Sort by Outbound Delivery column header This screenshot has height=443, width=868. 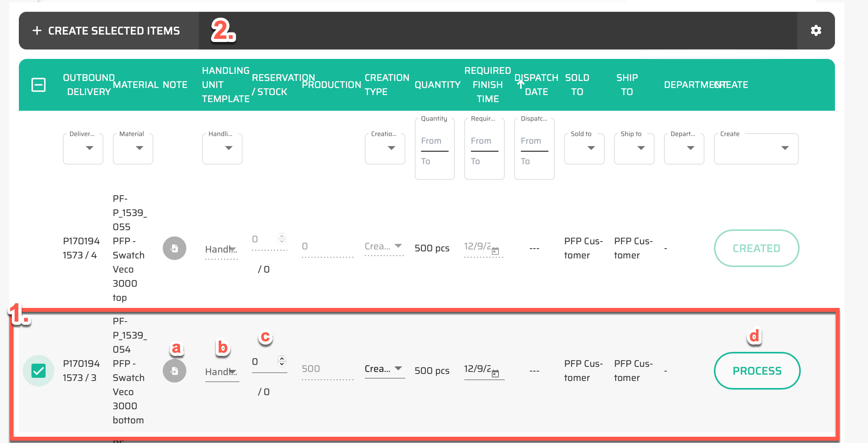(89, 85)
